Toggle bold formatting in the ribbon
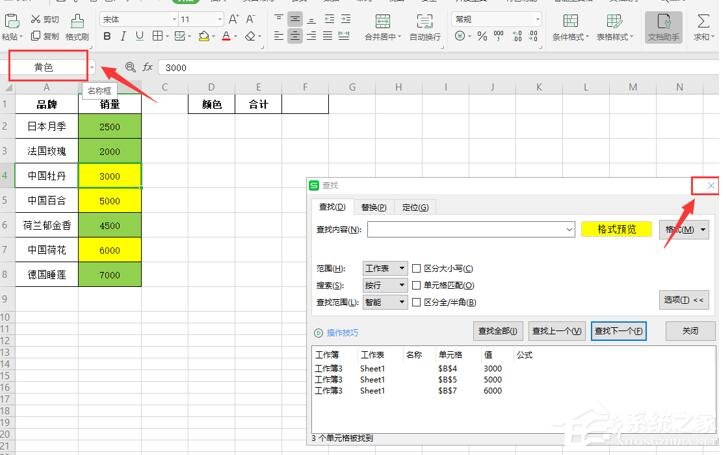 tap(107, 37)
